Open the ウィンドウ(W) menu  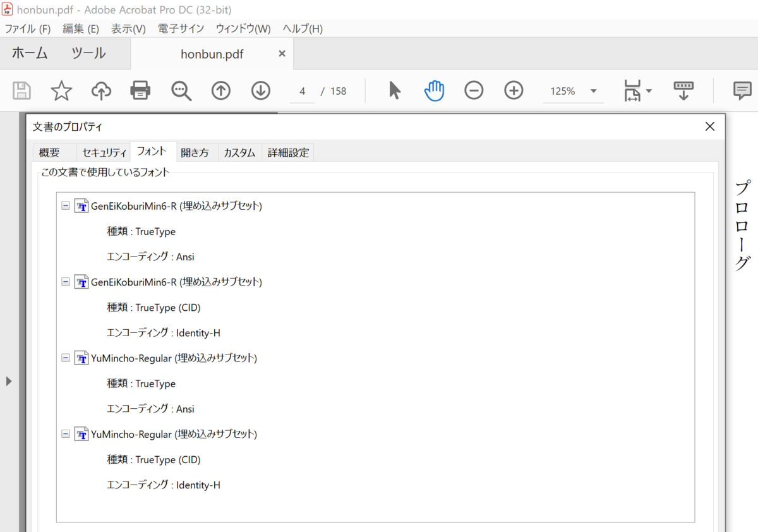pos(243,29)
